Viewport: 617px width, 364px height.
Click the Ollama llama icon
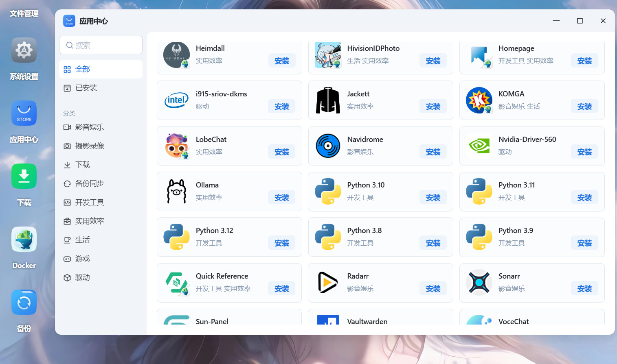176,191
